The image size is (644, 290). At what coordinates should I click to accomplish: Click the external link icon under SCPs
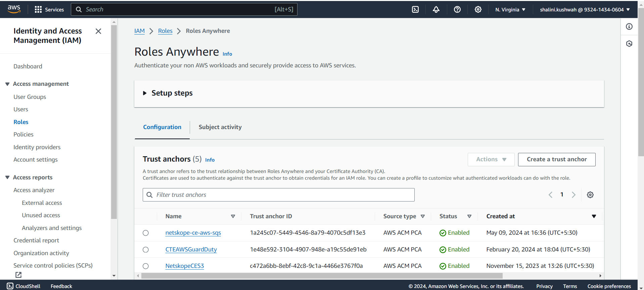(18, 275)
